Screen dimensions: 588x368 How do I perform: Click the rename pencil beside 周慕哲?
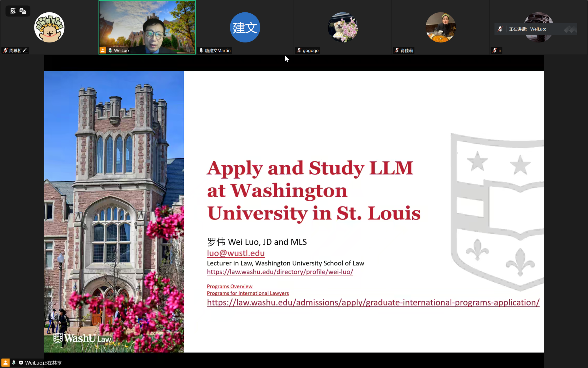click(x=25, y=50)
